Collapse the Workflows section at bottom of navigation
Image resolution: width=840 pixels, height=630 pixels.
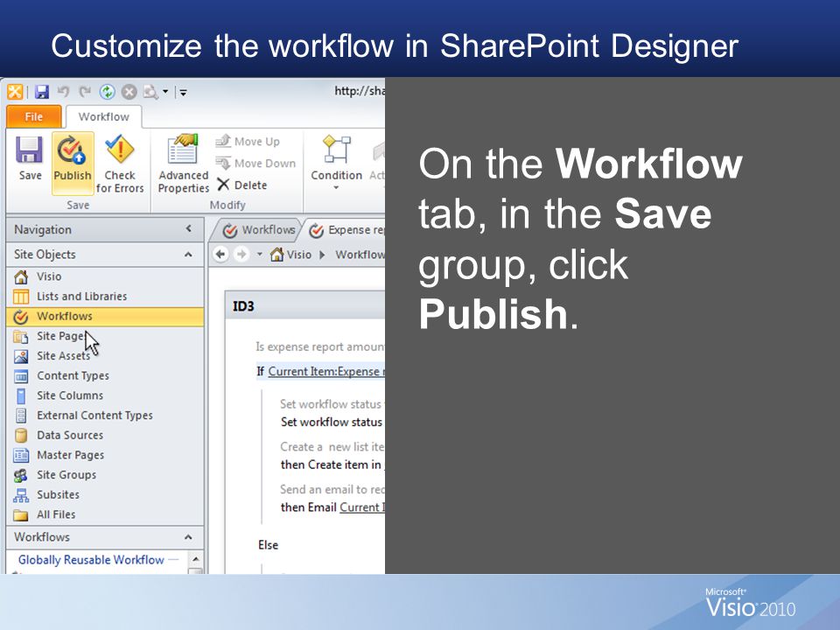coord(188,536)
